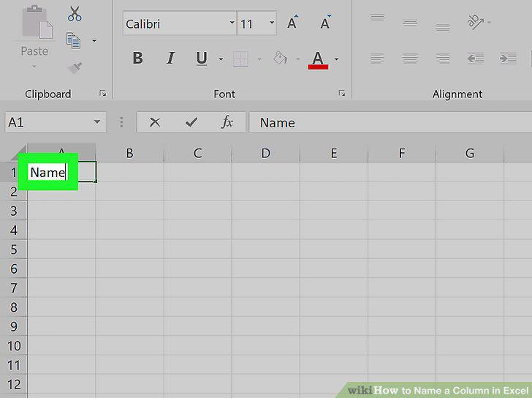Image resolution: width=532 pixels, height=398 pixels.
Task: Increase font size with larger A
Action: (x=292, y=23)
